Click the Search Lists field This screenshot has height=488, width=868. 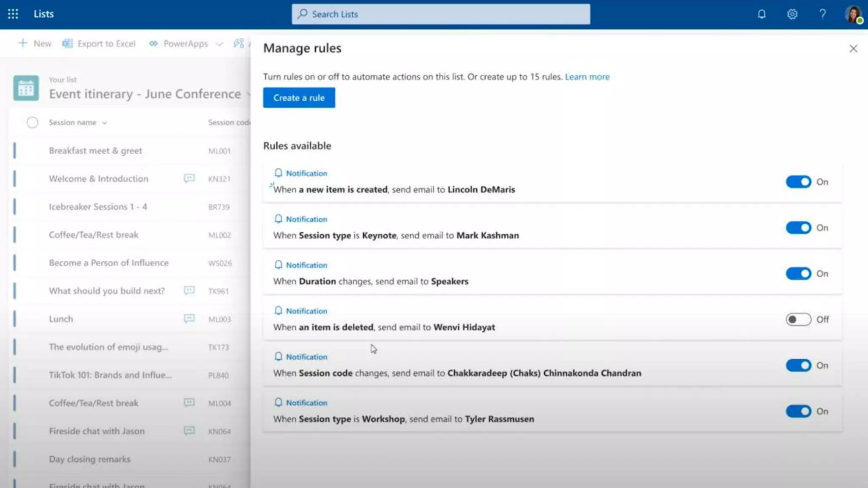coord(441,14)
